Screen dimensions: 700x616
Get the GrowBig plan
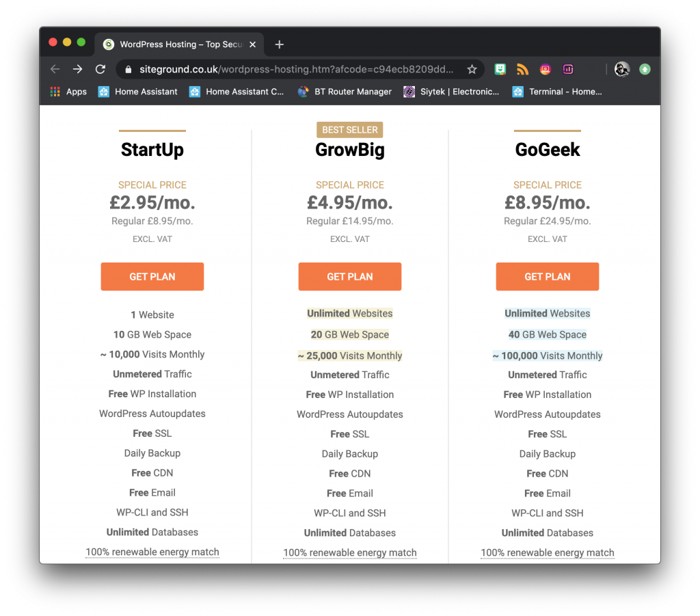pyautogui.click(x=350, y=277)
